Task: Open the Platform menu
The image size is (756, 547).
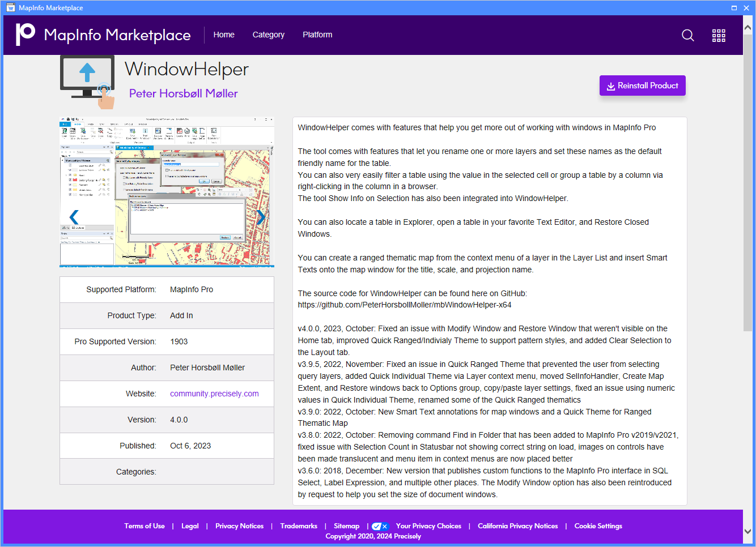Action: (x=317, y=35)
